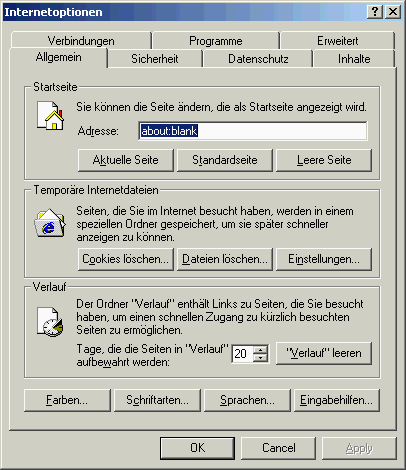Click the question mark help button

coord(375,12)
